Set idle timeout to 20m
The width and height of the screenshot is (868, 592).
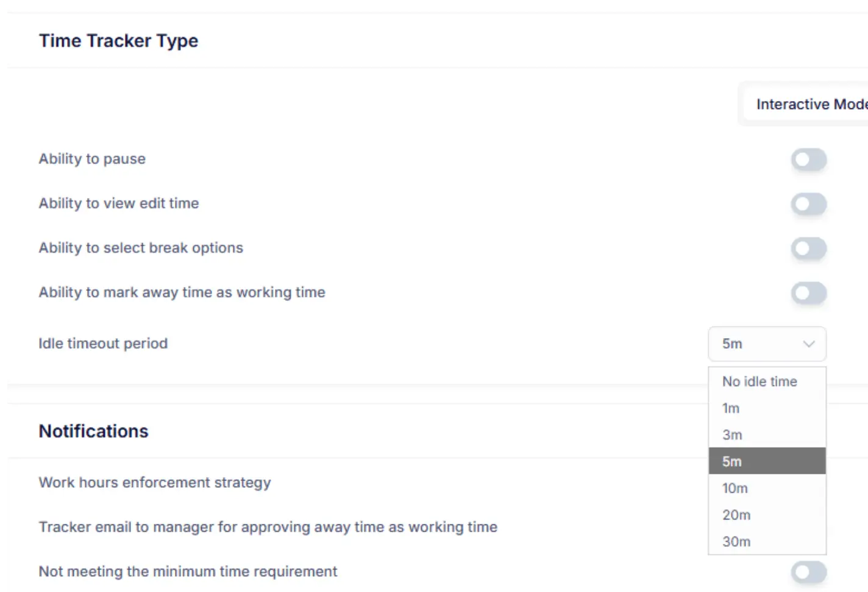(x=737, y=515)
